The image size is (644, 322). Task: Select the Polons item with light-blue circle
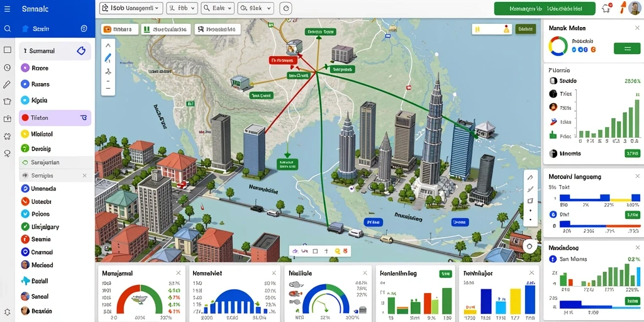(x=35, y=214)
